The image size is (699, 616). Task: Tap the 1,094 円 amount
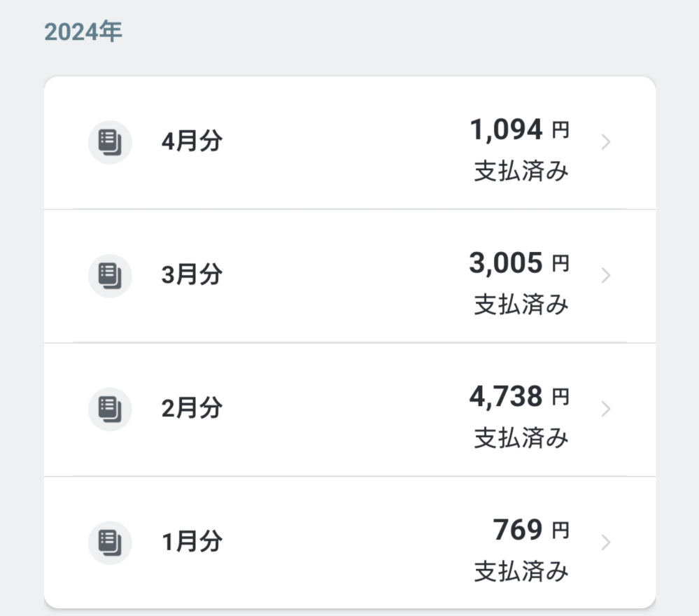click(519, 130)
